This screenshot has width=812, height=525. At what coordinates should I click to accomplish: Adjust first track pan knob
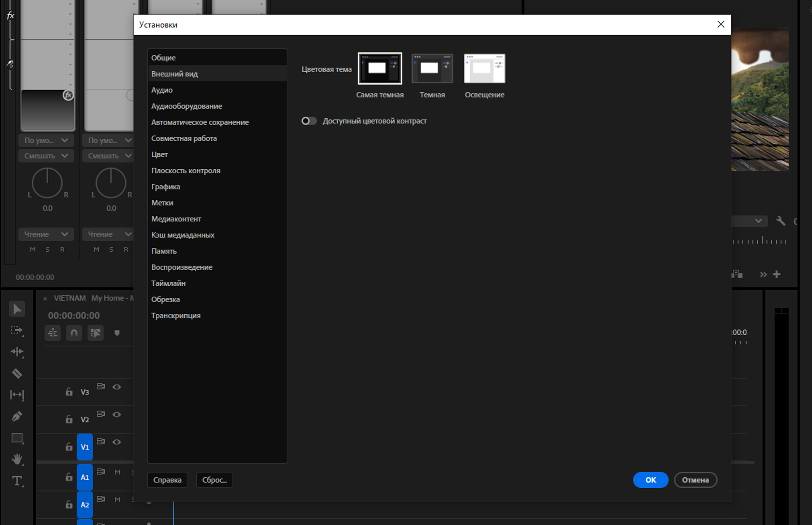coord(47,183)
